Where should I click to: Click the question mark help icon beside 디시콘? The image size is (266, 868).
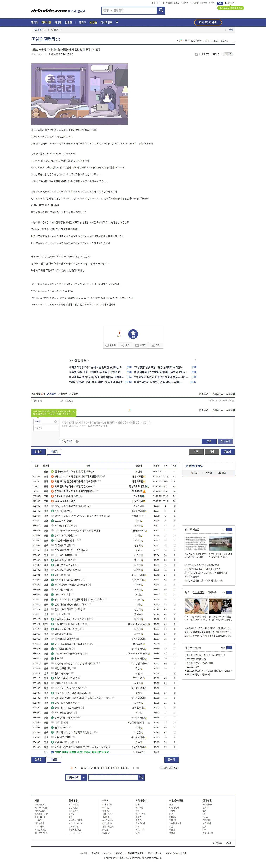77,441
